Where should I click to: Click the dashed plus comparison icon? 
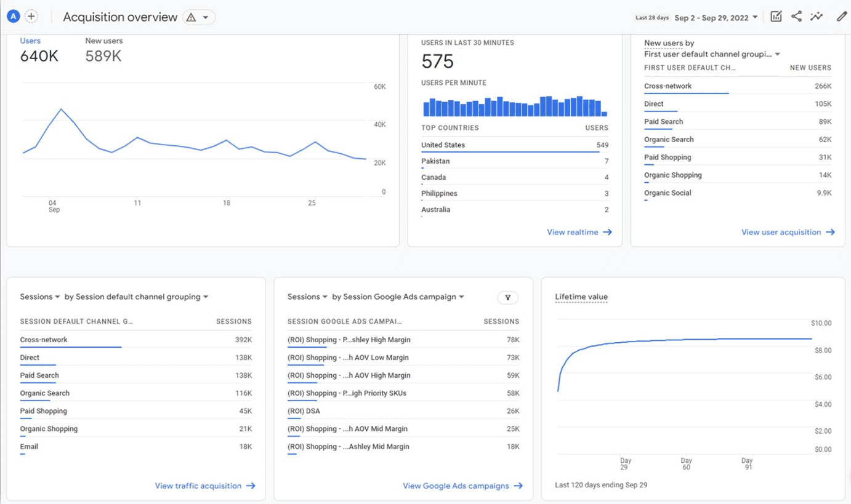click(x=31, y=15)
